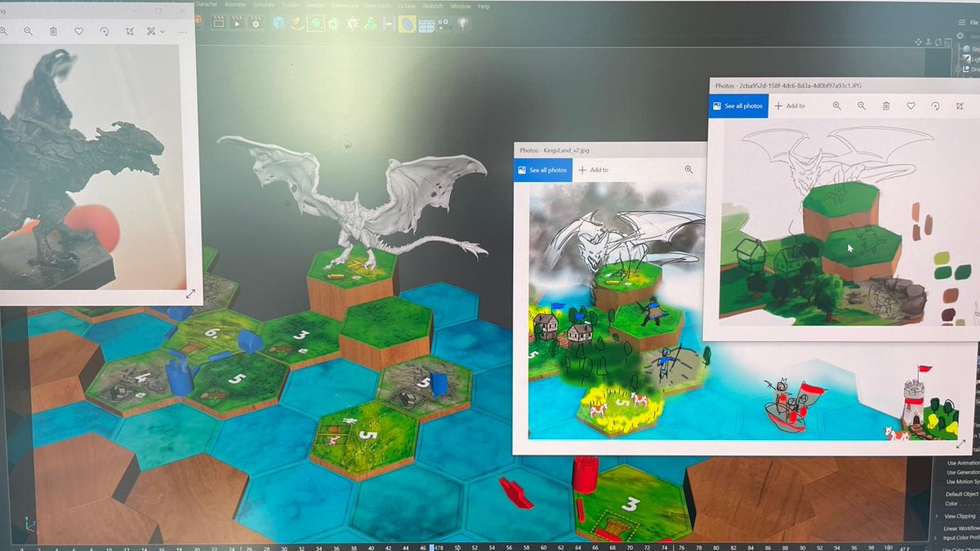Open the Help menu
Screen dimensions: 980x551
[x=484, y=6]
